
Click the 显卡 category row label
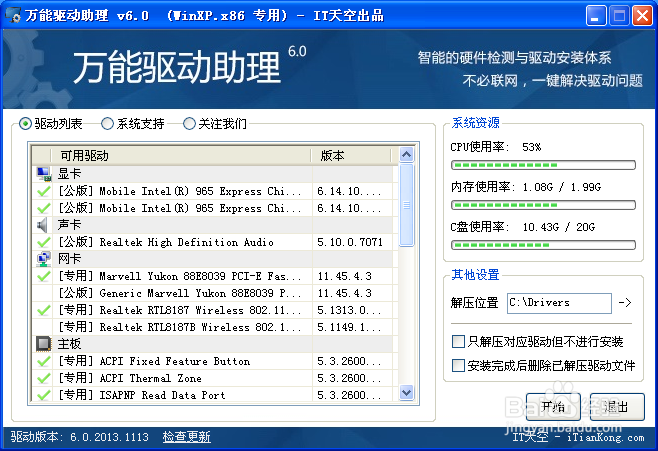tap(69, 174)
